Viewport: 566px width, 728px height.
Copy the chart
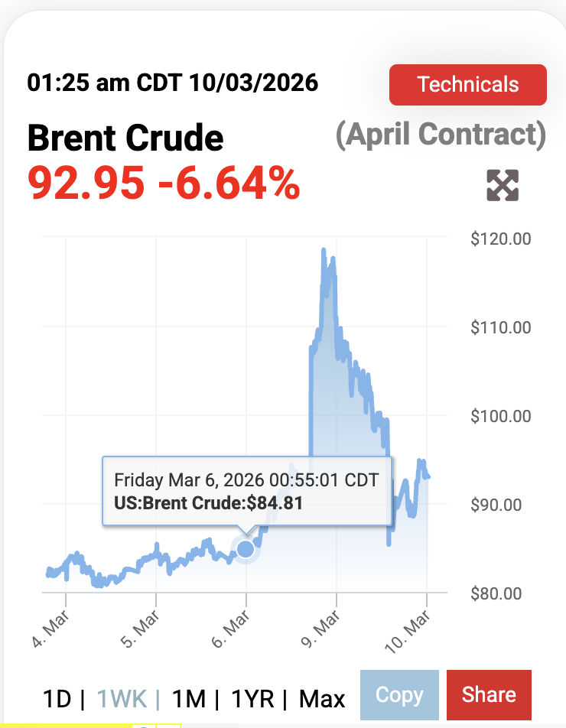click(398, 695)
